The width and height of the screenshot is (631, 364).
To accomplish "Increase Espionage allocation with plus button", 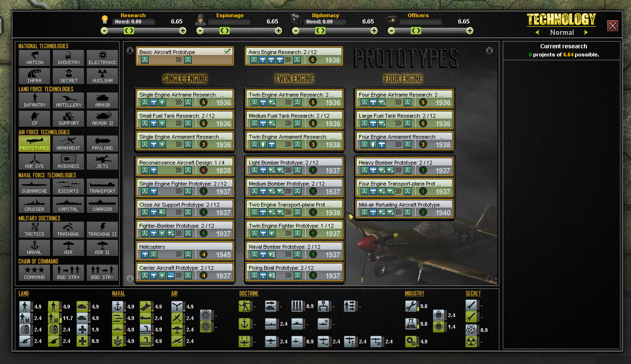I will pos(278,31).
